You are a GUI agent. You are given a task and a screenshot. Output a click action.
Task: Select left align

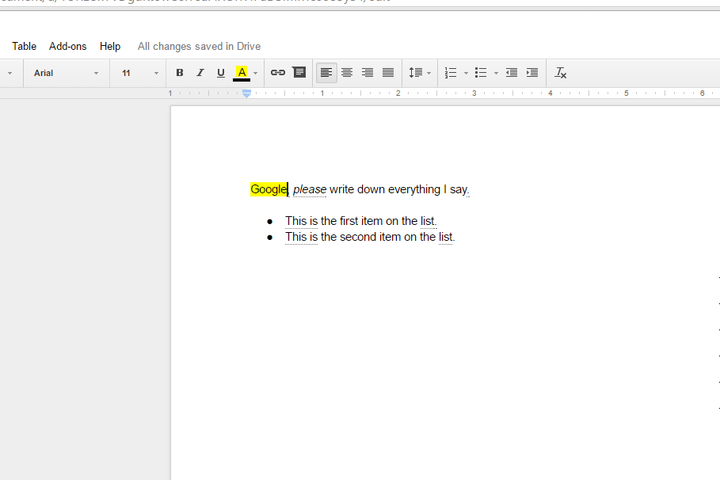pos(326,73)
